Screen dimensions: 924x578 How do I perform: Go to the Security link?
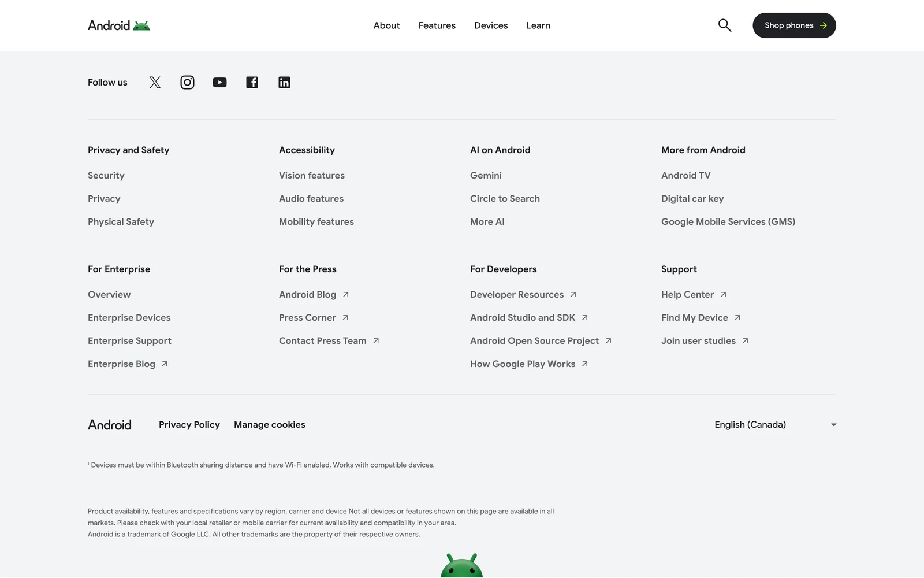point(106,176)
